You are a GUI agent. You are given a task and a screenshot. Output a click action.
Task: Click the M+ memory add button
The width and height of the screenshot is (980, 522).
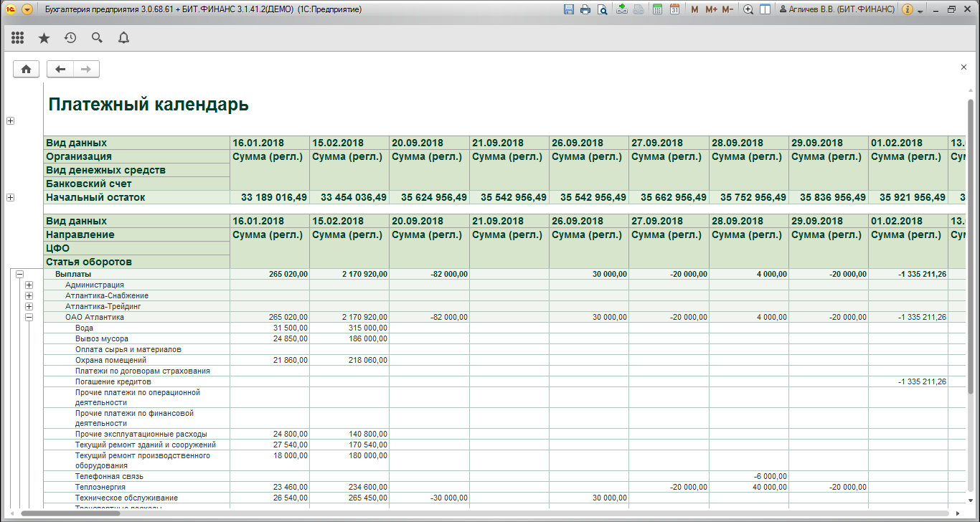pos(711,9)
